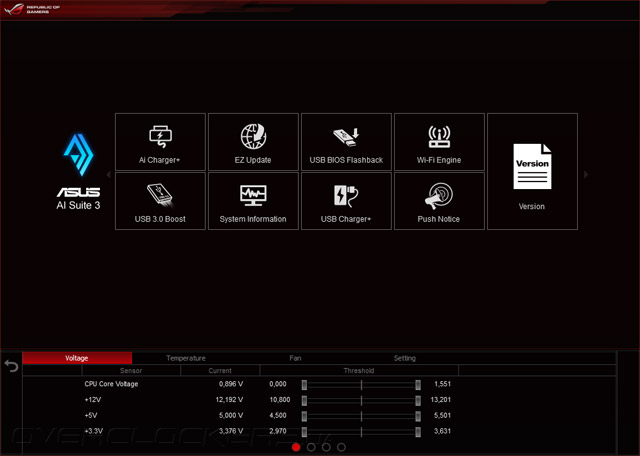Click maximum threshold value 1,551

(x=442, y=384)
